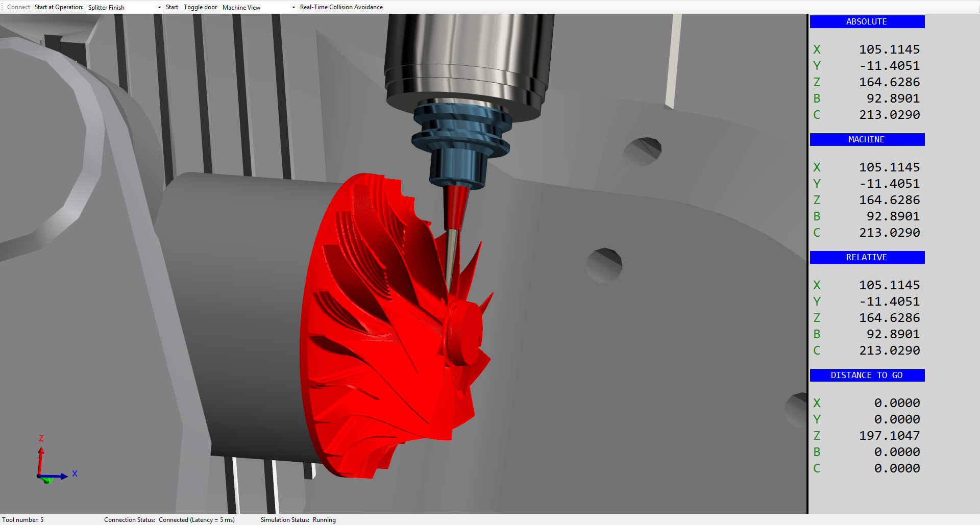Viewport: 980px width, 525px height.
Task: Toggle Real-Time Collision Avoidance
Action: coord(341,7)
